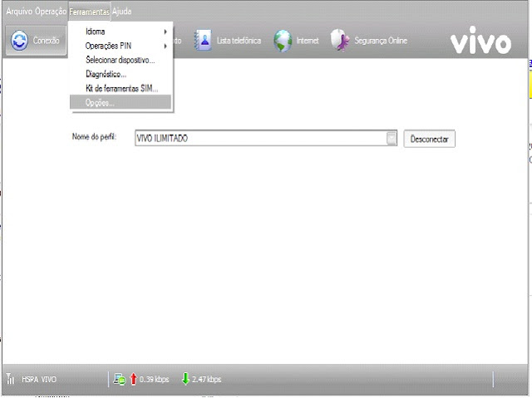Image resolution: width=532 pixels, height=398 pixels.
Task: Click the signal strength bars icon
Action: coord(10,379)
